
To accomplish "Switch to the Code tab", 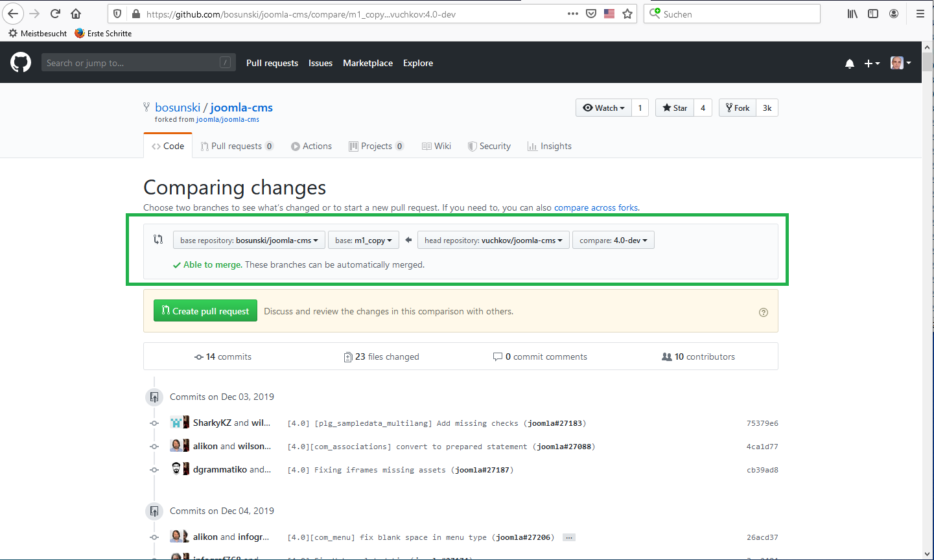I will tap(168, 146).
